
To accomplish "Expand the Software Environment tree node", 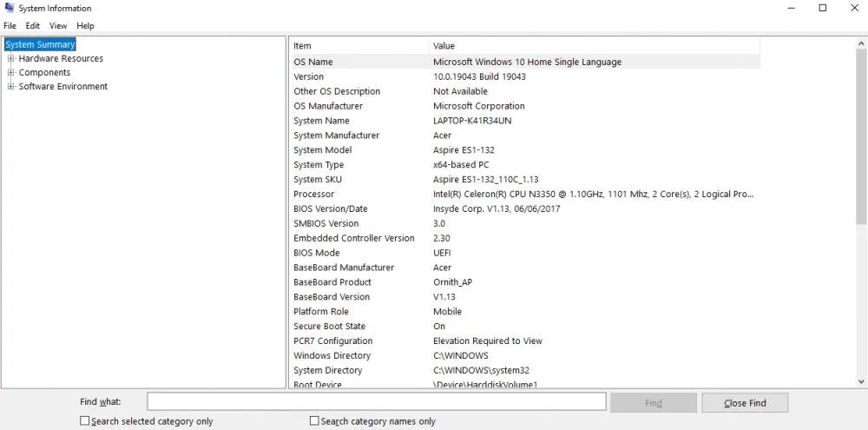I will [x=11, y=87].
